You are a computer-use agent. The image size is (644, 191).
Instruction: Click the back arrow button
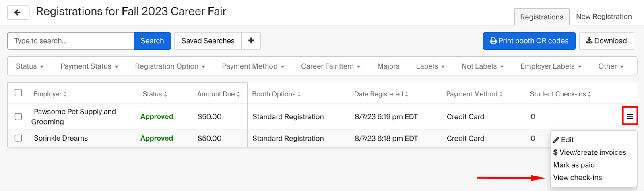pos(18,12)
